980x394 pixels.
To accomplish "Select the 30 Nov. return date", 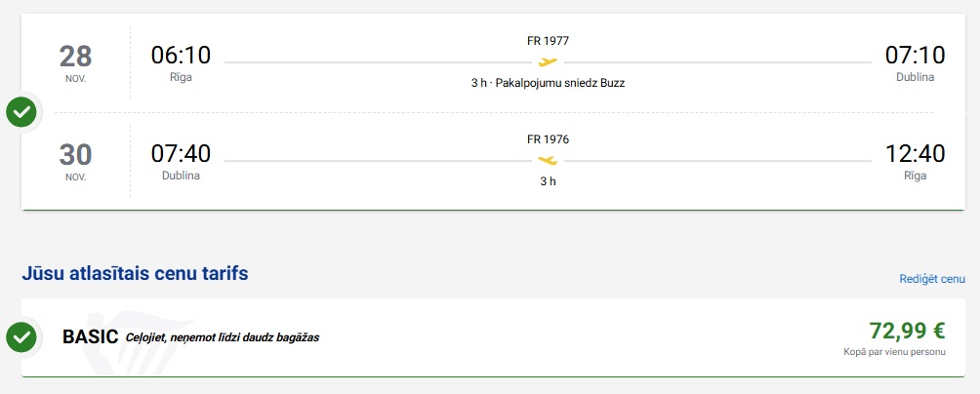I will coord(75,160).
